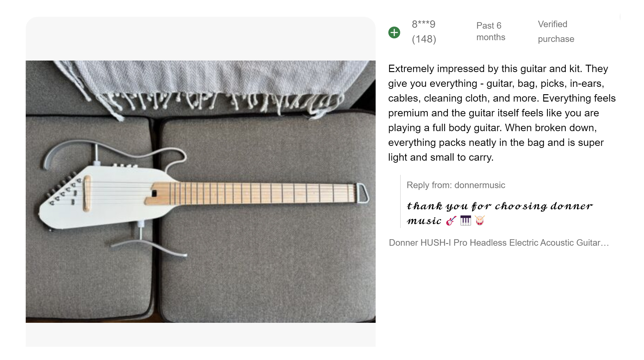Click the drum emoji in the reply
The height and width of the screenshot is (360, 644).
click(x=480, y=221)
